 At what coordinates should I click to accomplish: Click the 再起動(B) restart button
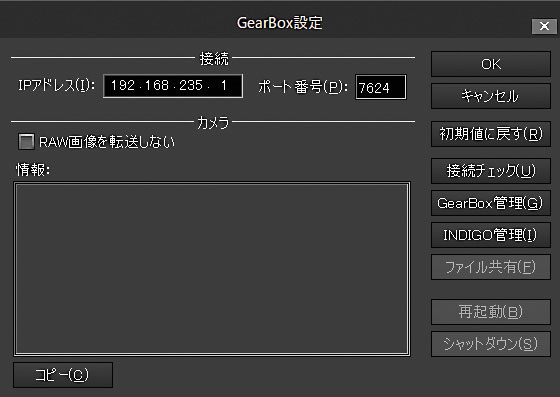491,312
